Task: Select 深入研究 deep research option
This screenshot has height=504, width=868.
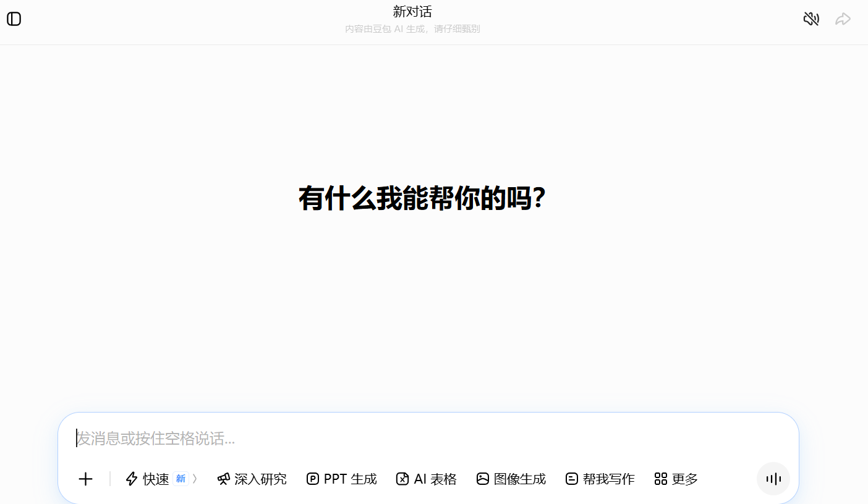Action: [x=252, y=479]
